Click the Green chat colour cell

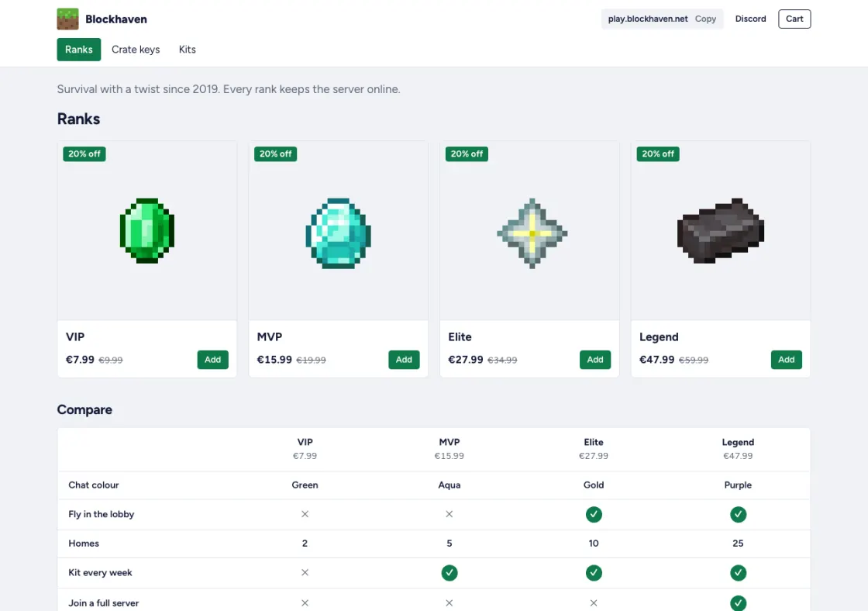pos(305,485)
